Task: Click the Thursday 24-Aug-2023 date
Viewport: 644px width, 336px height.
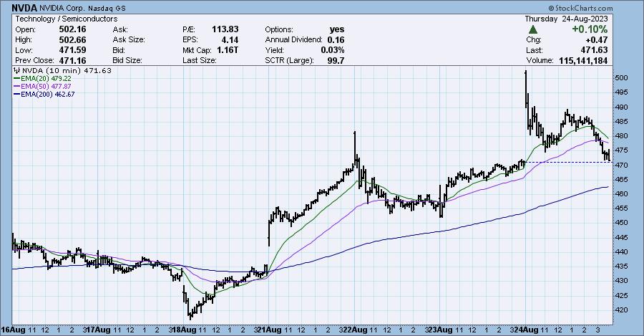Action: point(567,19)
